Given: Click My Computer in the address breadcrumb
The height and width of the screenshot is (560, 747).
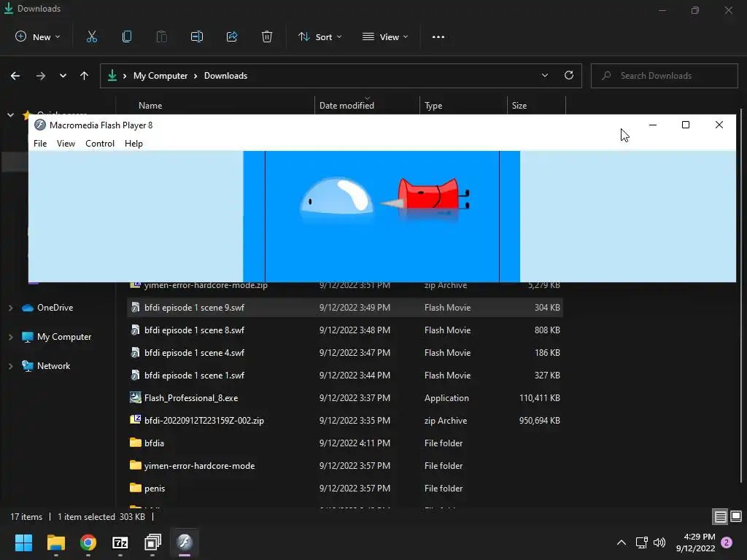Looking at the screenshot, I should tap(160, 76).
